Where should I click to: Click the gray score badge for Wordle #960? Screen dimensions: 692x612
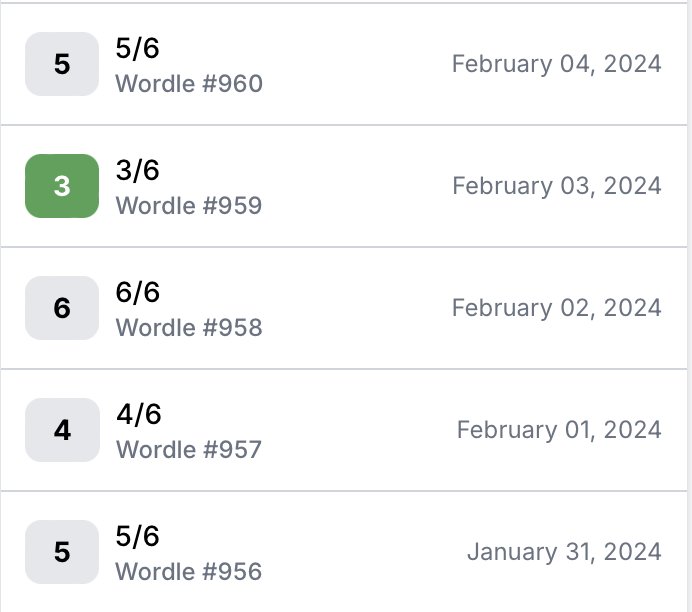tap(62, 64)
